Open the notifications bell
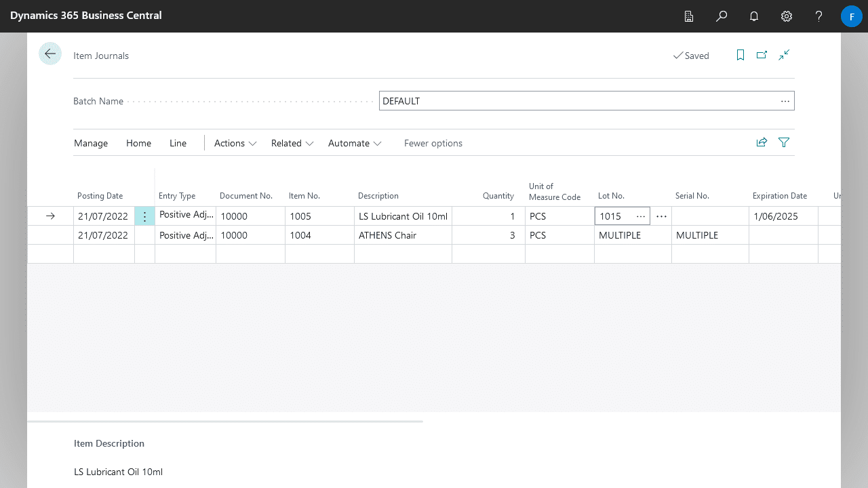The height and width of the screenshot is (488, 868). 754,16
